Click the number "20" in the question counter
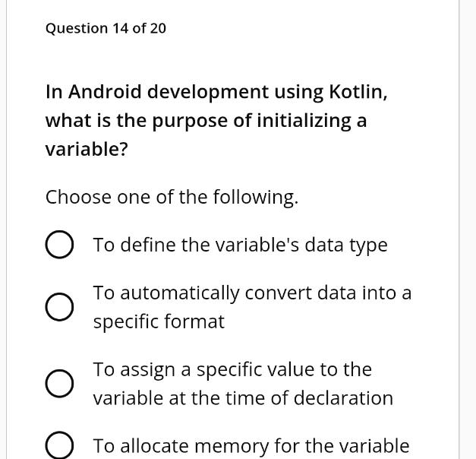This screenshot has width=476, height=459. [158, 28]
